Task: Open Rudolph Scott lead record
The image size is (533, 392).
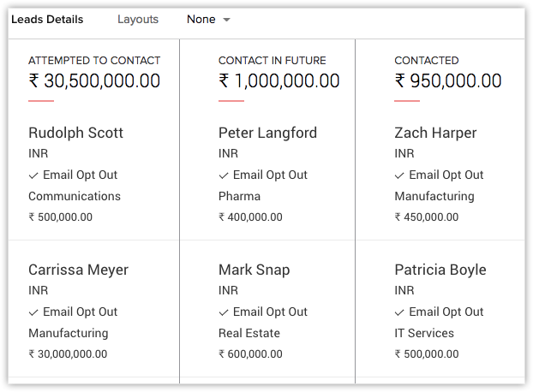Action: [x=75, y=133]
